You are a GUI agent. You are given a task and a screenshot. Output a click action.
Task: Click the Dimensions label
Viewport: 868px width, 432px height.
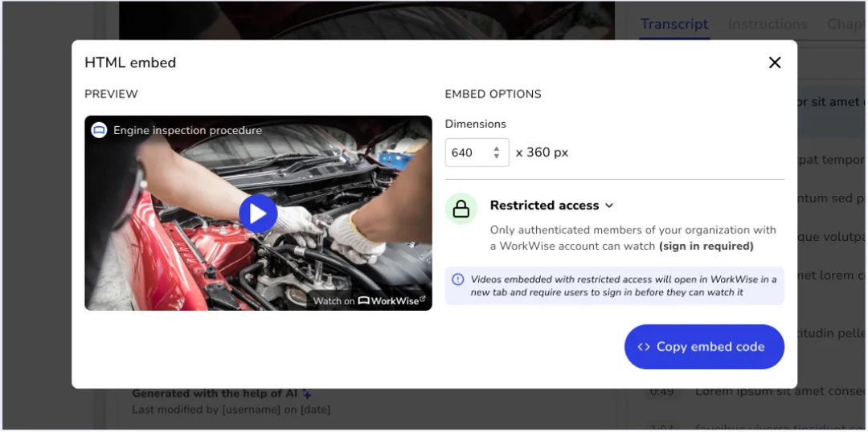[x=476, y=124]
